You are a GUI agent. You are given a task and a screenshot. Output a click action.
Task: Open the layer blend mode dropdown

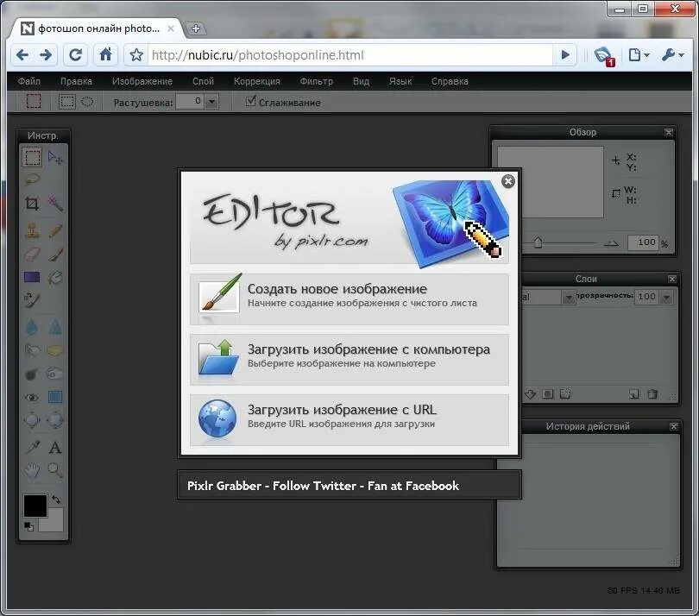coord(569,297)
